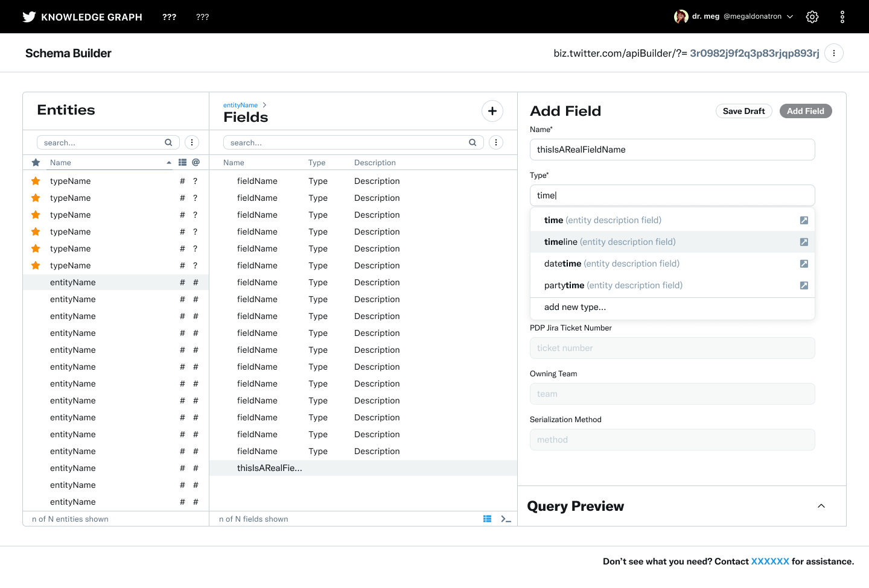
Task: Click 'n of N entities shown' status text
Action: [70, 519]
